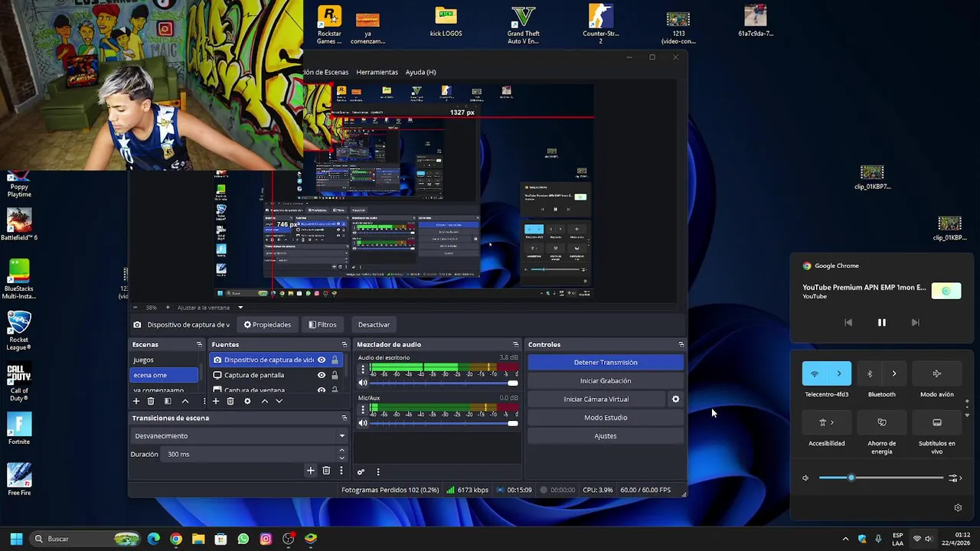Delete the scene transition with trash icon
980x551 pixels.
point(326,471)
